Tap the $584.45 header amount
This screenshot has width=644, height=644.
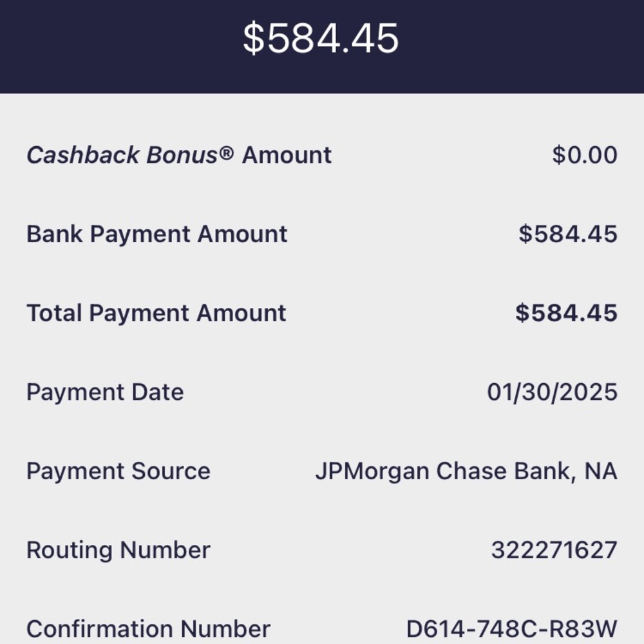point(321,38)
